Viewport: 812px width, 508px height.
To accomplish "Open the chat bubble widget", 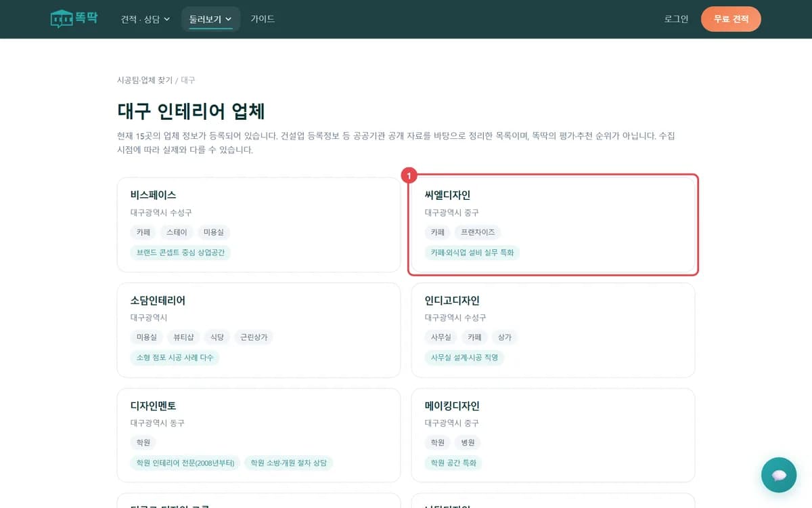I will [x=779, y=475].
